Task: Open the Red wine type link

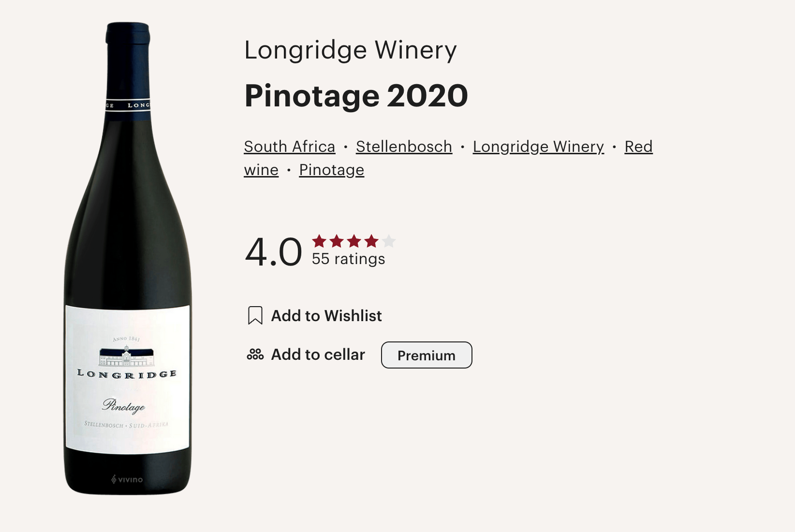Action: click(x=639, y=147)
